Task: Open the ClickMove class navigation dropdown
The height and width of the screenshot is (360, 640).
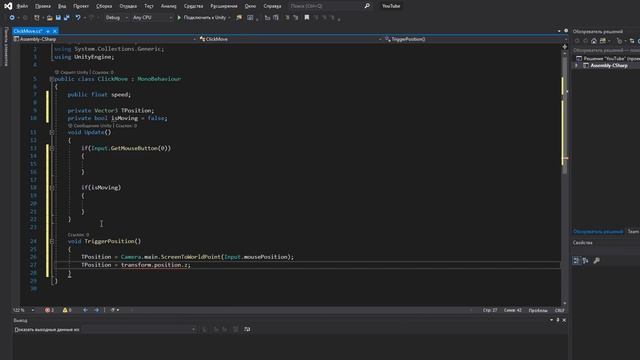Action: coord(290,39)
